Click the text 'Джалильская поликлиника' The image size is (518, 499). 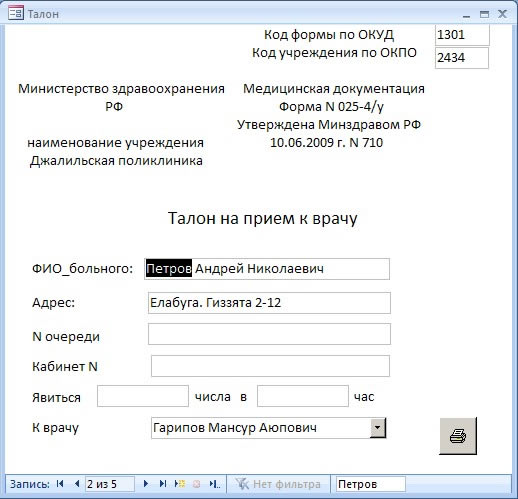coord(116,161)
